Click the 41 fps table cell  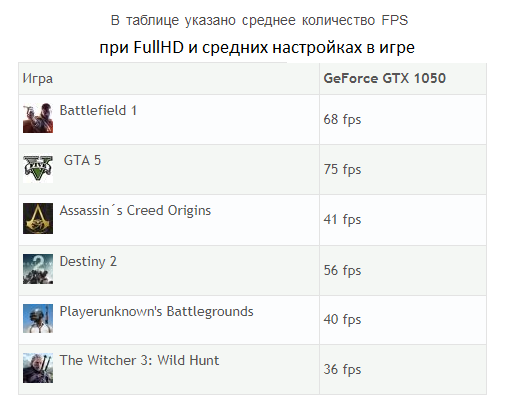point(403,220)
